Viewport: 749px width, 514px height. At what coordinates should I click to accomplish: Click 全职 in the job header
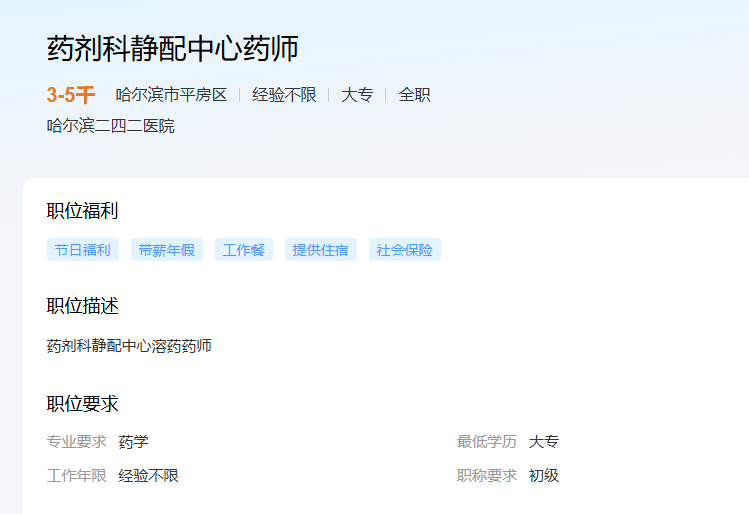(x=414, y=95)
